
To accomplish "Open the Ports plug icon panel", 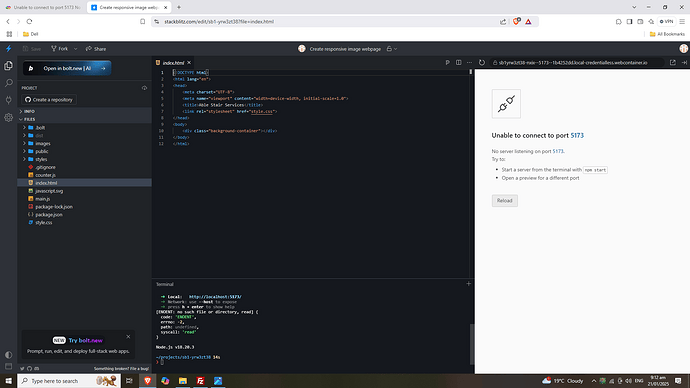I will [8, 100].
